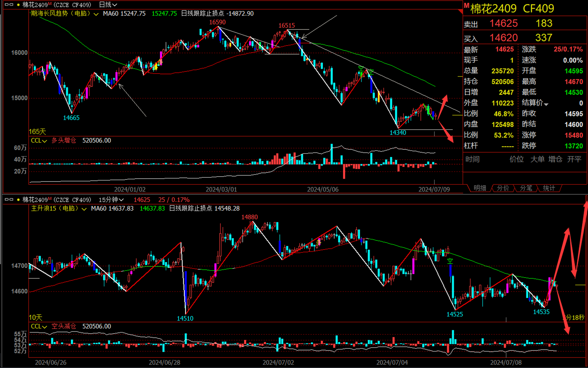Click the 10天 span label
This screenshot has width=588, height=368.
(x=36, y=317)
